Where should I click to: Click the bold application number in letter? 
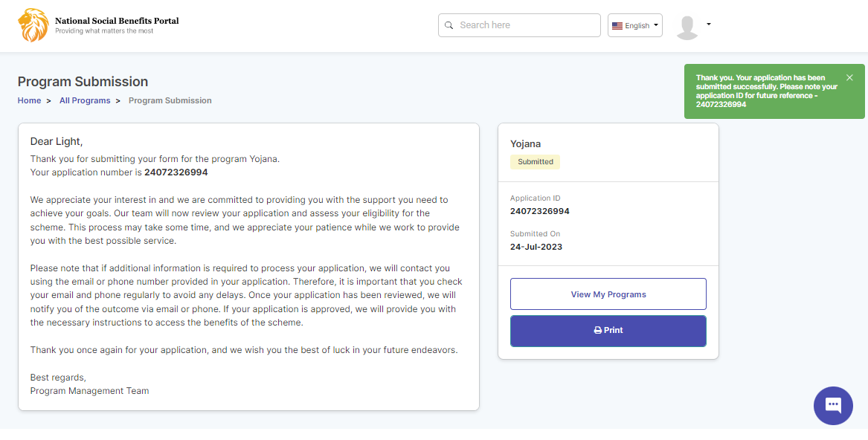coord(176,172)
